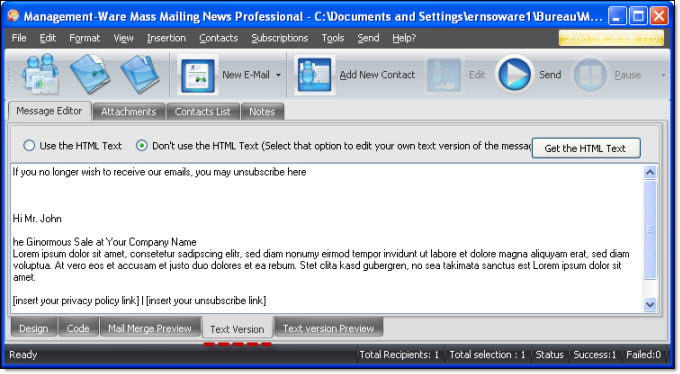Click the 'Ready' status text
The height and width of the screenshot is (374, 680).
click(23, 354)
